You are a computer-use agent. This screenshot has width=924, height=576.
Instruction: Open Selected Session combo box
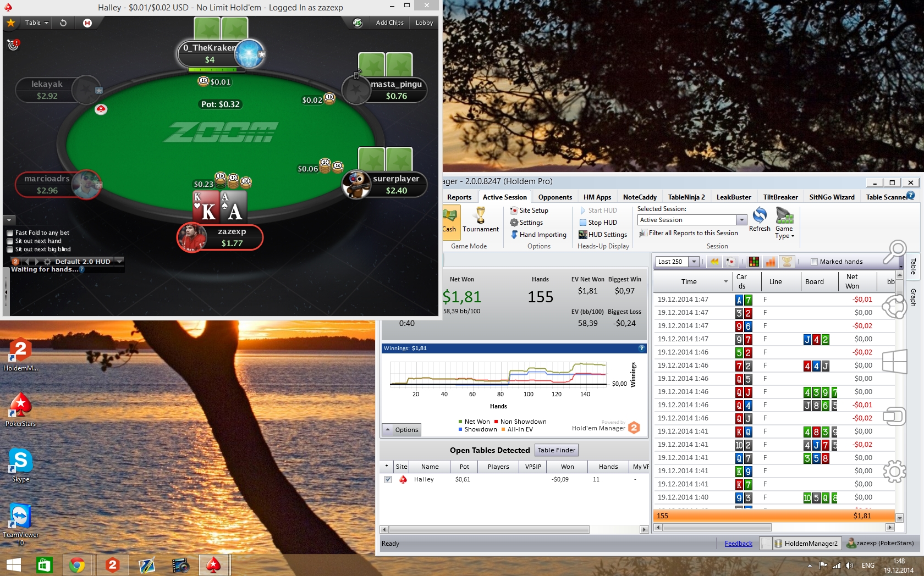692,220
